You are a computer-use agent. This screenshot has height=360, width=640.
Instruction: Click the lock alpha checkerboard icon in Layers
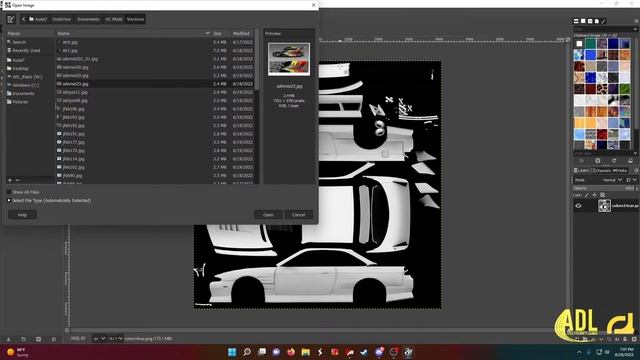(x=602, y=195)
